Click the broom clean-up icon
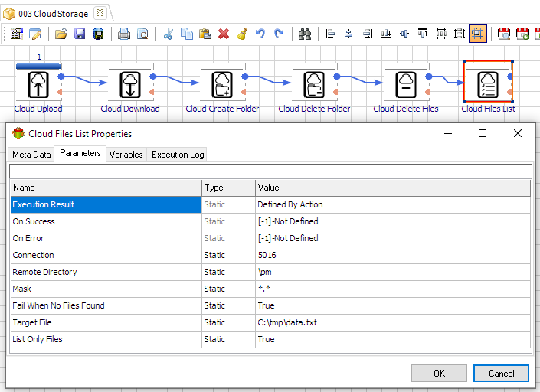 click(242, 34)
